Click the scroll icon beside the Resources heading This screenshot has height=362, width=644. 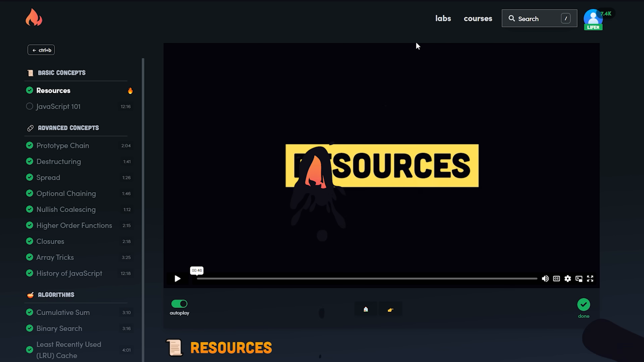click(x=174, y=348)
